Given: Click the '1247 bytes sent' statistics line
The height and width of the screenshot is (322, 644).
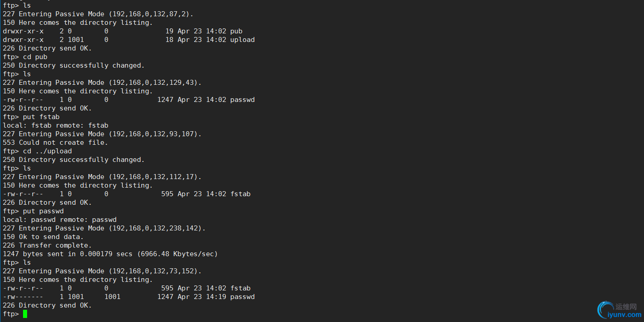Looking at the screenshot, I should pos(110,254).
